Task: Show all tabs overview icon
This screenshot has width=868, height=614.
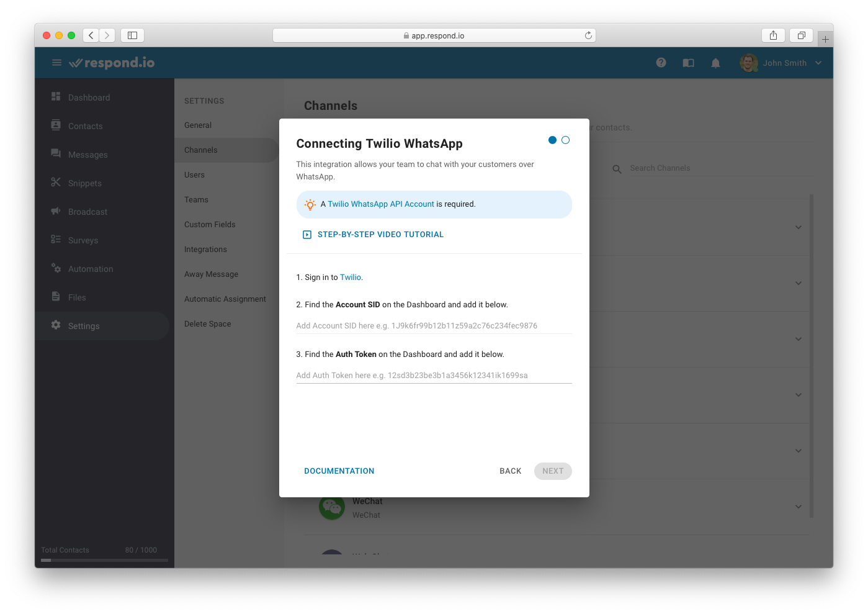Action: [801, 35]
